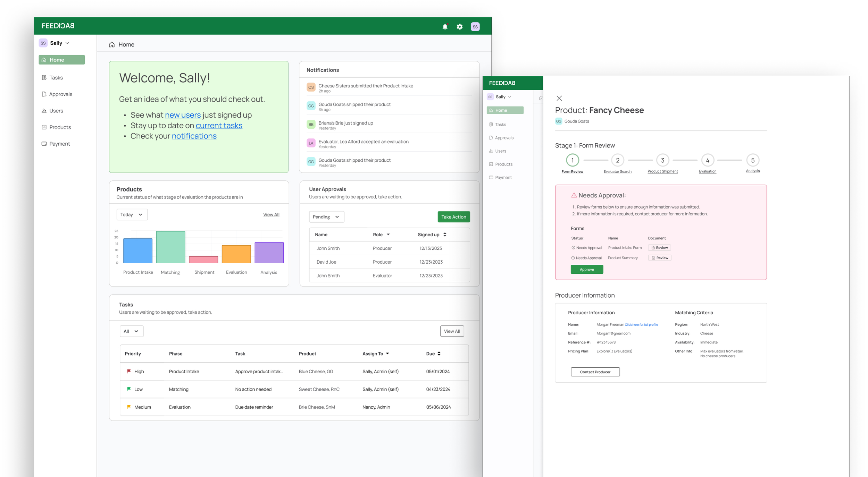Viewport: 868px width, 477px height.
Task: Open Approvals in the left sidebar
Action: click(x=60, y=94)
